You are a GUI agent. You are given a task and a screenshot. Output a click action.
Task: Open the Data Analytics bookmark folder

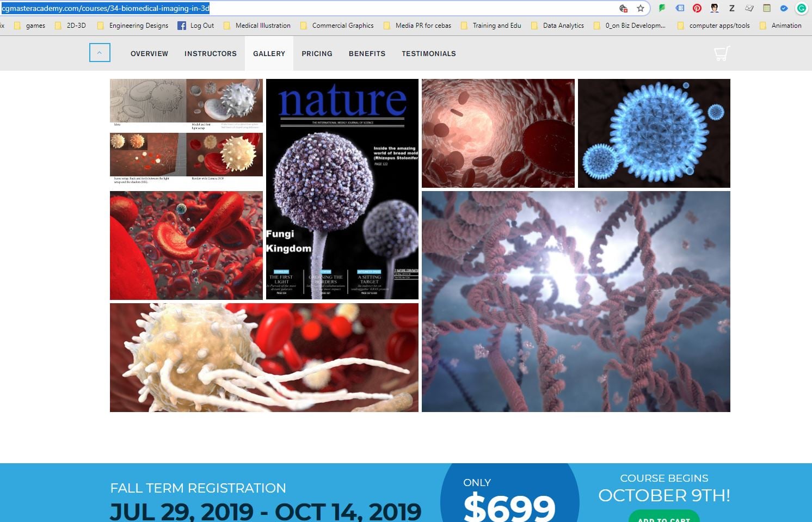(x=558, y=26)
